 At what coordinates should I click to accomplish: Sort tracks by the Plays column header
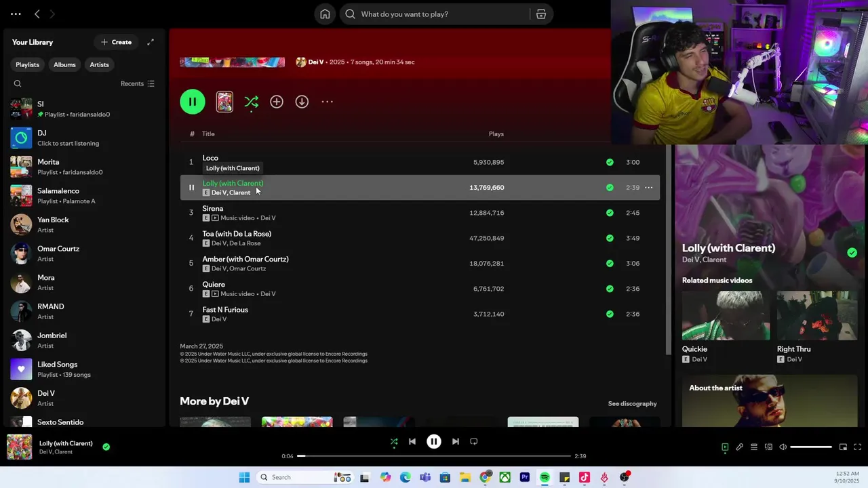point(496,134)
